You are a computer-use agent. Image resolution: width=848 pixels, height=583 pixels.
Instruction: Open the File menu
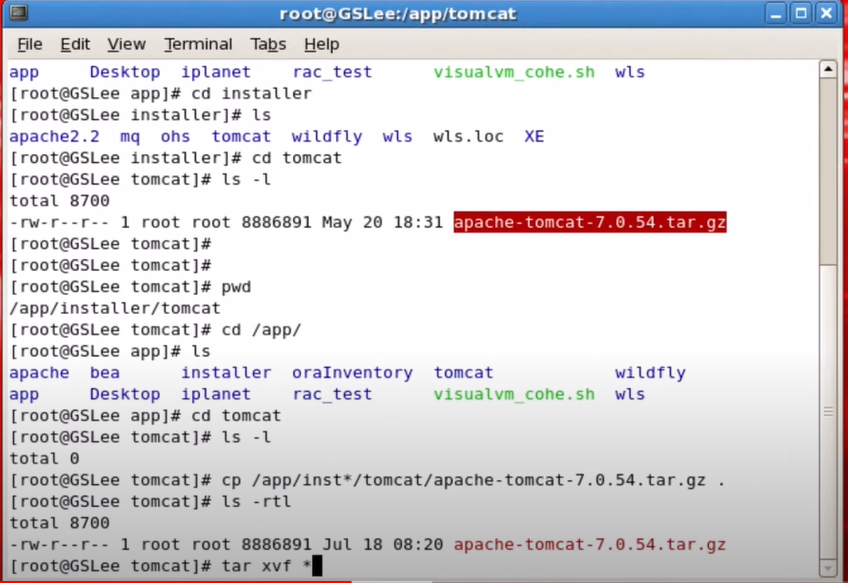coord(30,44)
